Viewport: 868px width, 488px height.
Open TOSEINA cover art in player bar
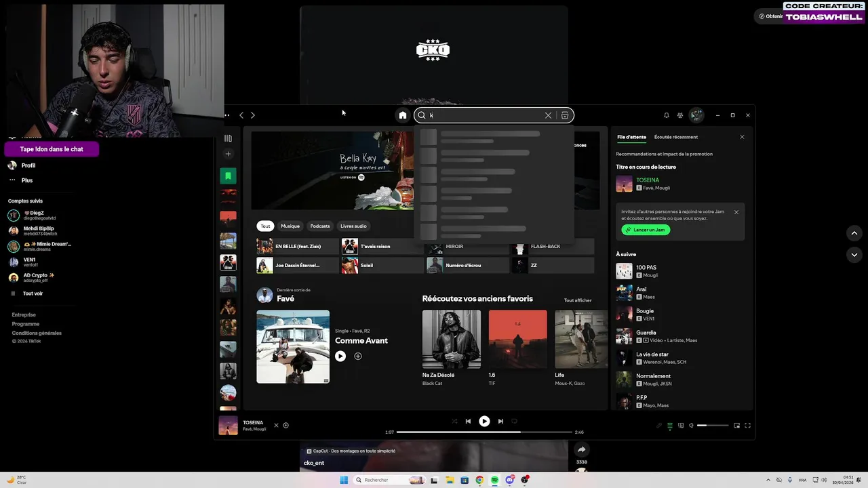point(228,426)
